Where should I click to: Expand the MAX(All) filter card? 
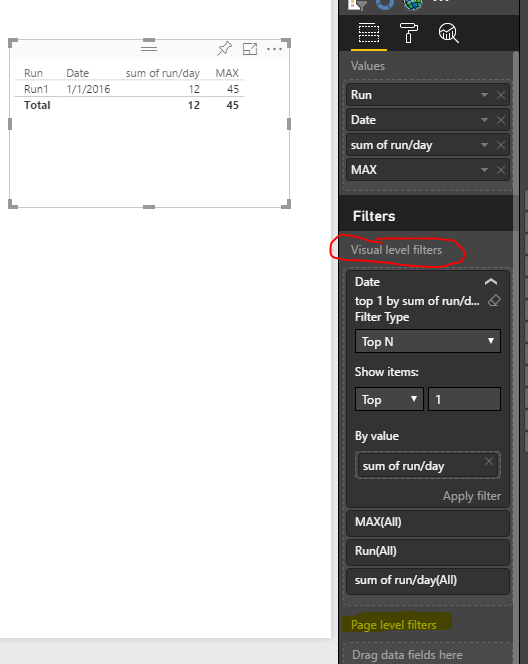click(x=428, y=523)
